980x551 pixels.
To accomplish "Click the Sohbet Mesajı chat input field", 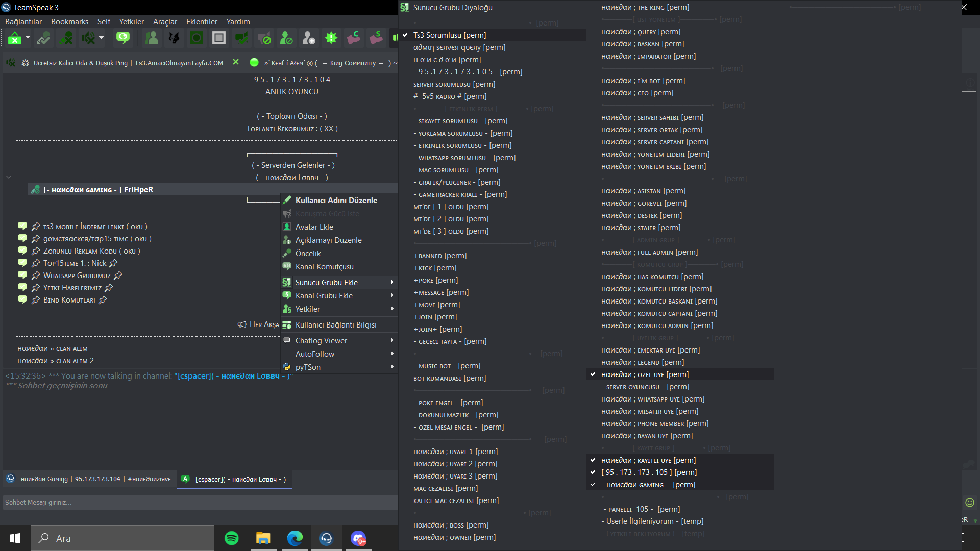I will (x=200, y=503).
